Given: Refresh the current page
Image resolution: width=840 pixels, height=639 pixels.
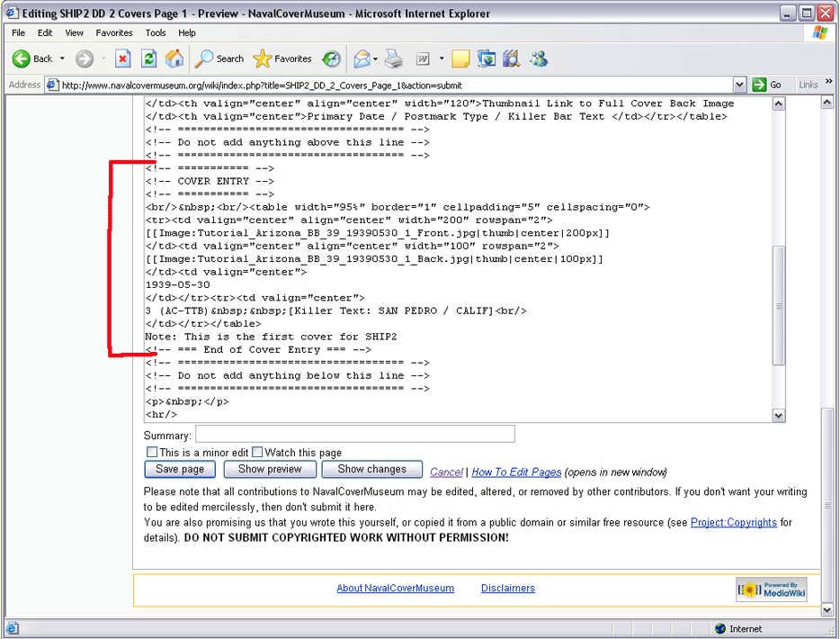Looking at the screenshot, I should coord(149,58).
